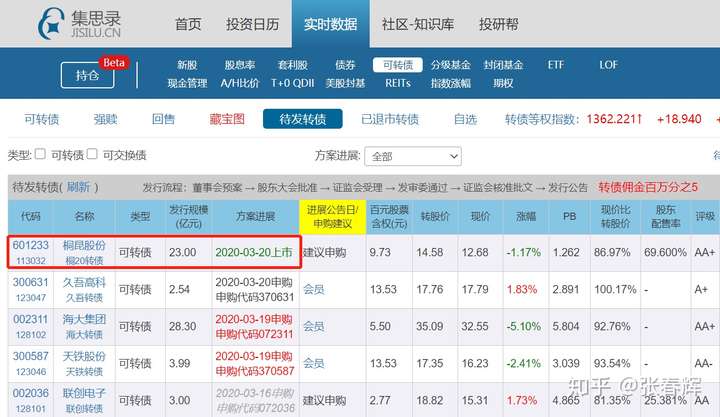
Task: Go to the 新股 section
Action: pos(187,65)
